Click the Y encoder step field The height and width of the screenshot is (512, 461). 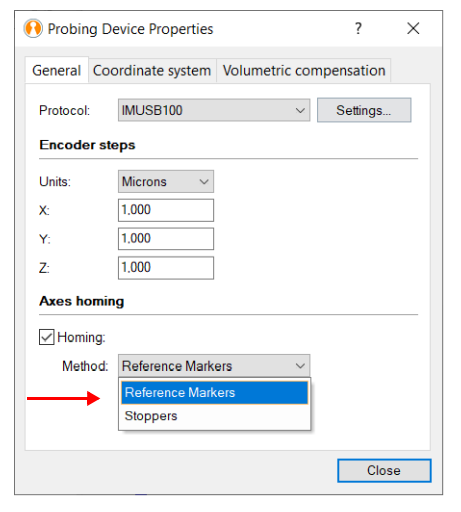coord(166,239)
